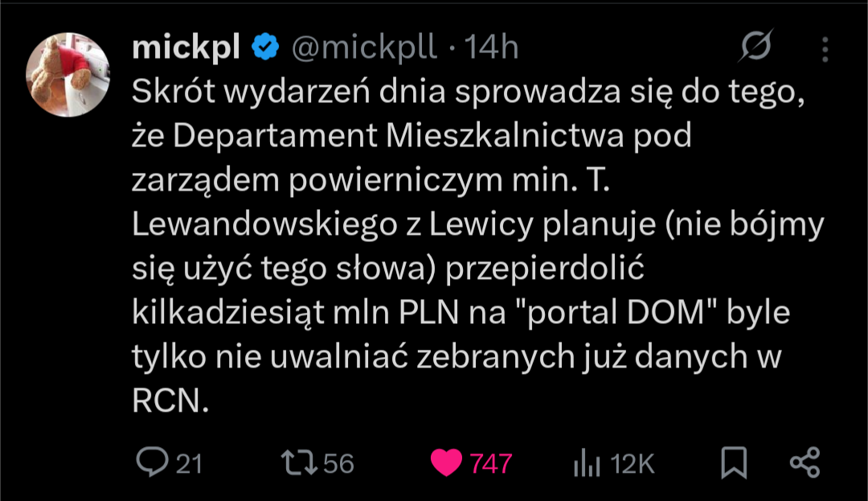This screenshot has width=868, height=501.
Task: Click the mickpl display name
Action: pyautogui.click(x=186, y=48)
